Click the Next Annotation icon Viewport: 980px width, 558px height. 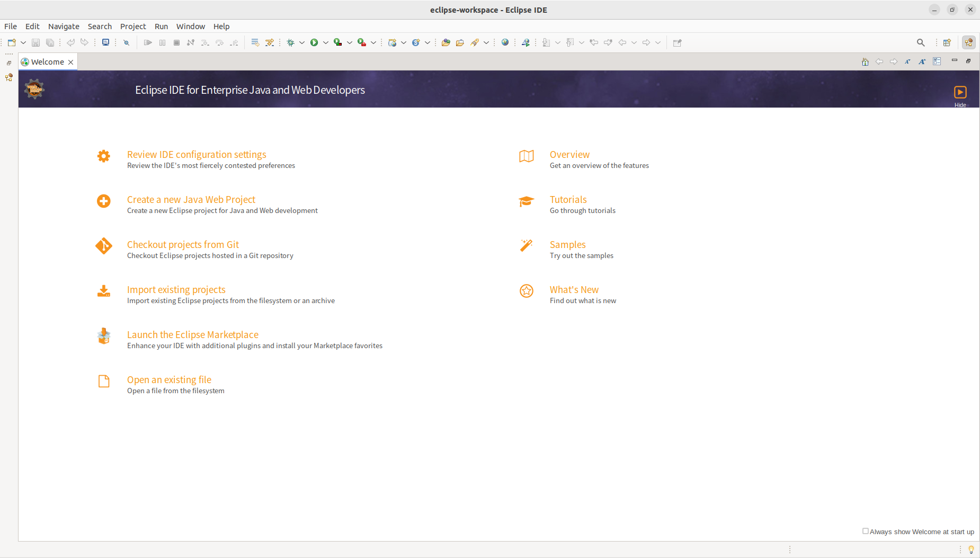pos(546,42)
